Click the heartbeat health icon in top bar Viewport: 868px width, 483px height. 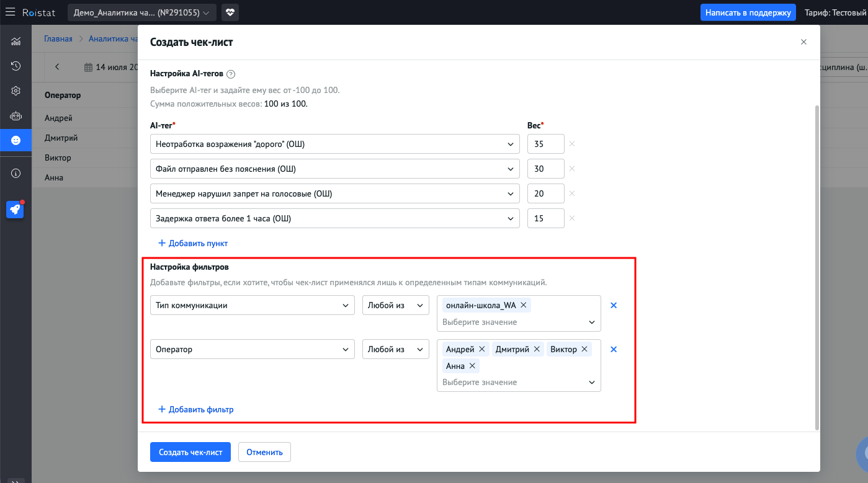click(230, 12)
